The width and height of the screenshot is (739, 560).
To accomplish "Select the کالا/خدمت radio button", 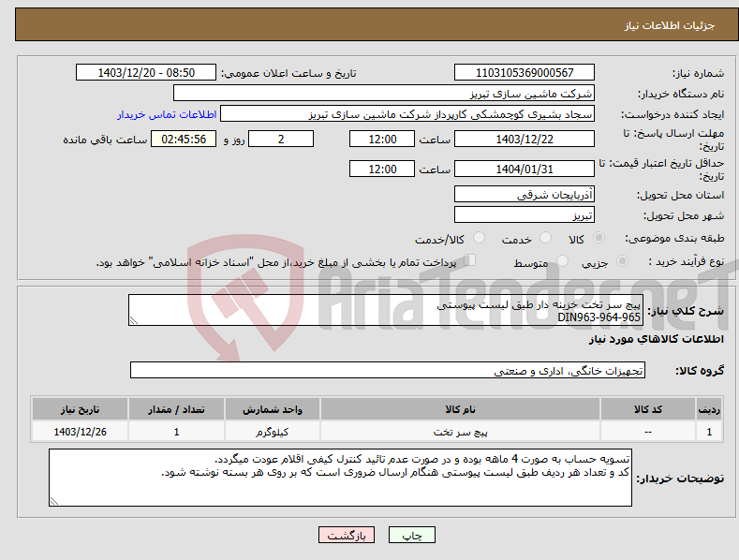I will [479, 238].
